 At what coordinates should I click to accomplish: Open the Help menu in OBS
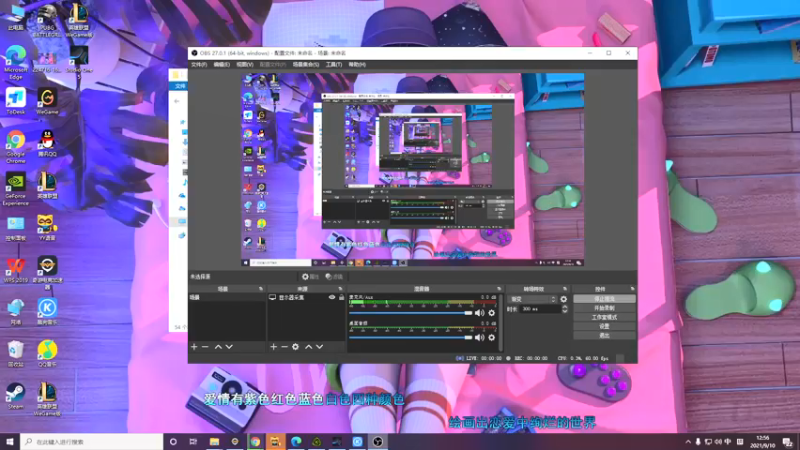[357, 65]
